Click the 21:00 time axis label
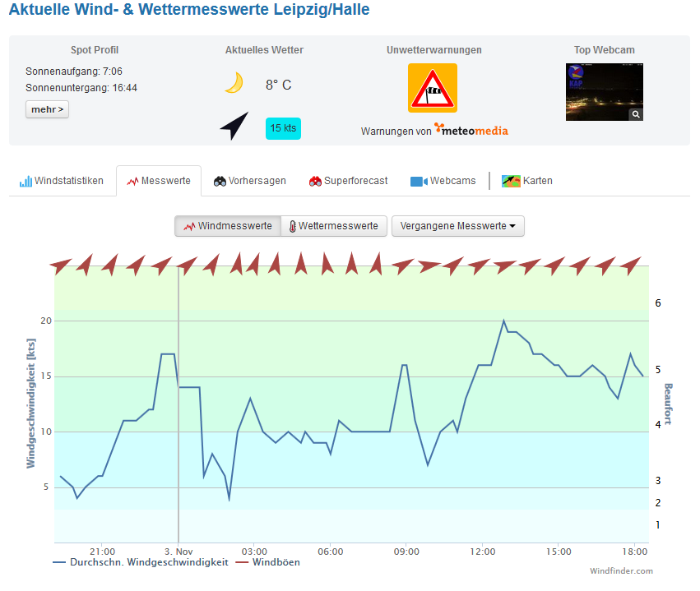The height and width of the screenshot is (591, 700). pyautogui.click(x=102, y=552)
